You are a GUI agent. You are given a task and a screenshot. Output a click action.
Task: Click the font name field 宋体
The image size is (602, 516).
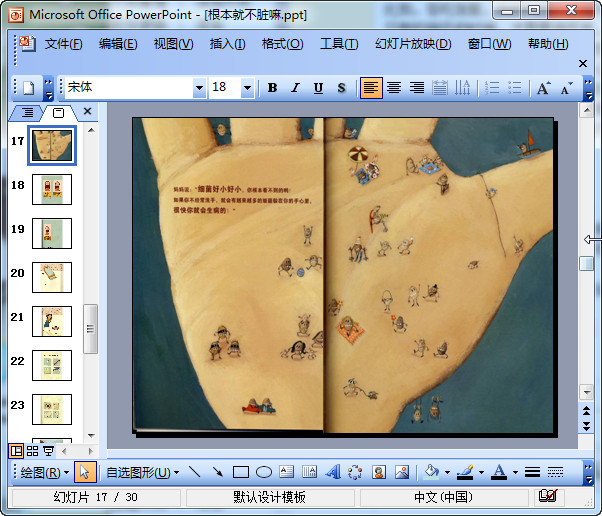point(129,88)
